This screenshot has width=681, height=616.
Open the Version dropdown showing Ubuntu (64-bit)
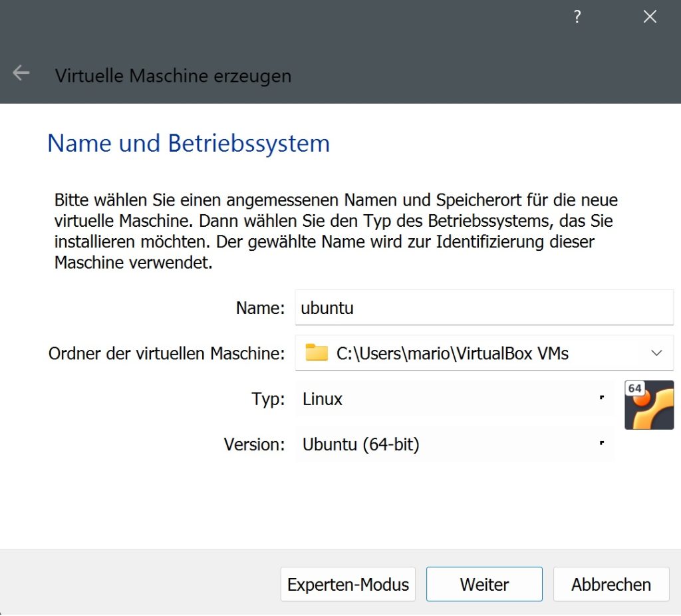click(455, 444)
